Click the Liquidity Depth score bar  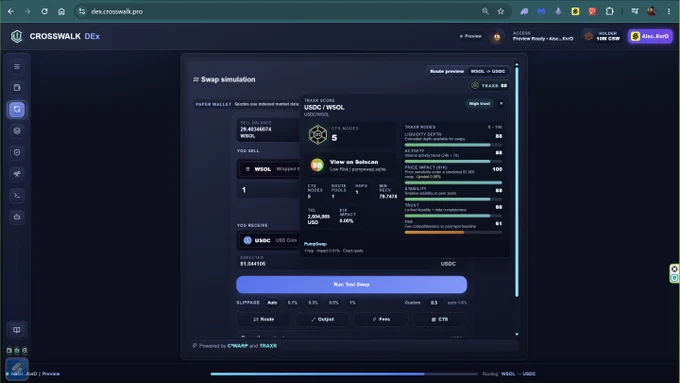(x=453, y=145)
